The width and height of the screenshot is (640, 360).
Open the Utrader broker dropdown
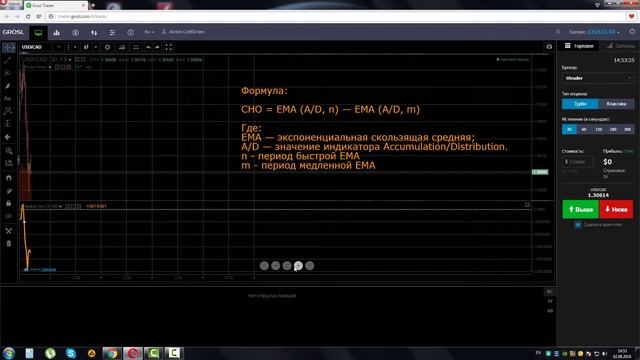(x=598, y=78)
